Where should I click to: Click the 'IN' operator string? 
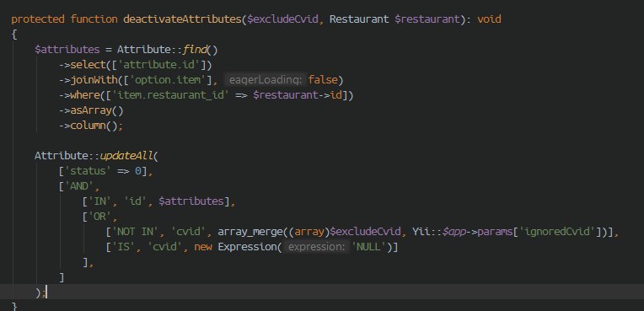click(99, 201)
